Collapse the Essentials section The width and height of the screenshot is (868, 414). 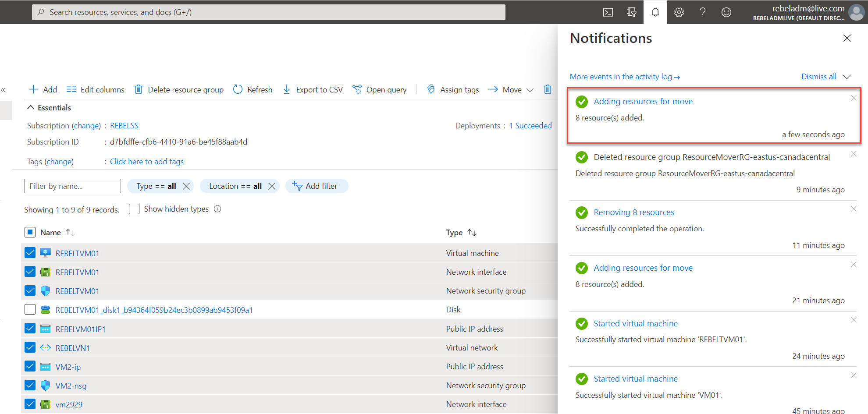[31, 107]
